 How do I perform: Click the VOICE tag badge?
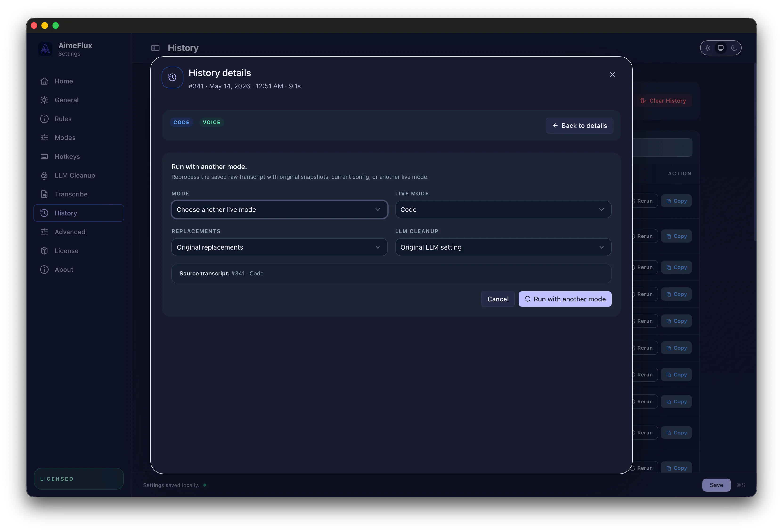click(x=212, y=123)
